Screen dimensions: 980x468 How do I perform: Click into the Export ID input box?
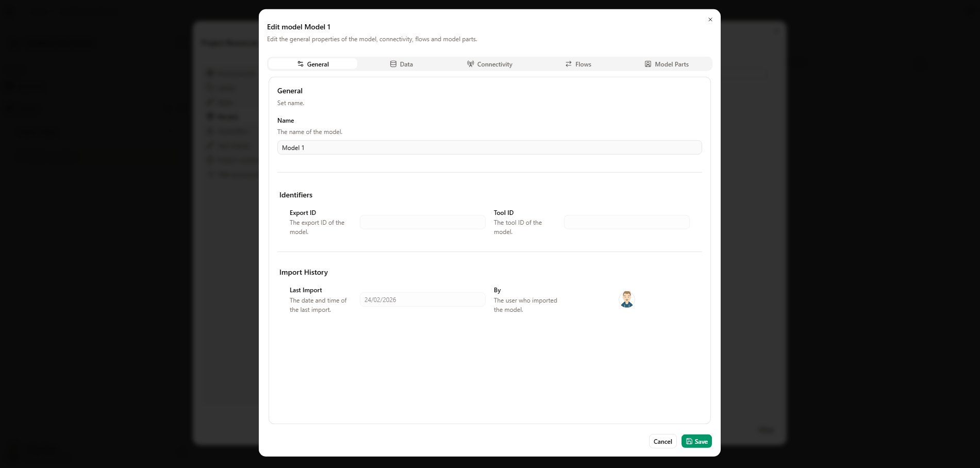pyautogui.click(x=422, y=222)
